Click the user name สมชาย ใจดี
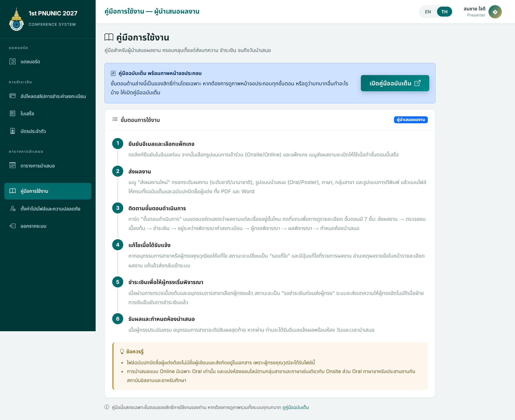 (474, 9)
